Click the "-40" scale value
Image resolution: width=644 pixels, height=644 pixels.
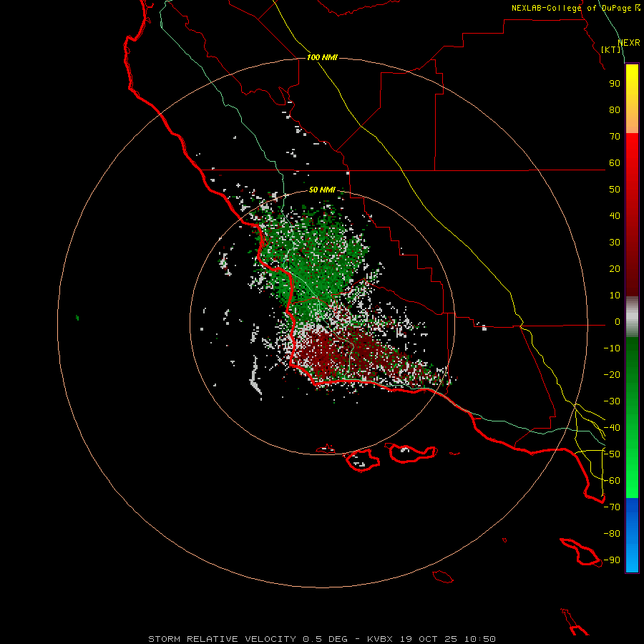(x=612, y=428)
